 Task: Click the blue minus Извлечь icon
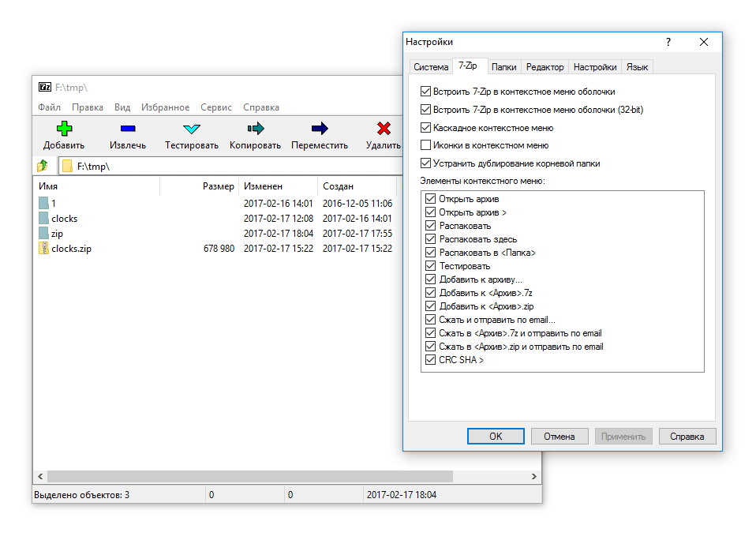click(128, 129)
